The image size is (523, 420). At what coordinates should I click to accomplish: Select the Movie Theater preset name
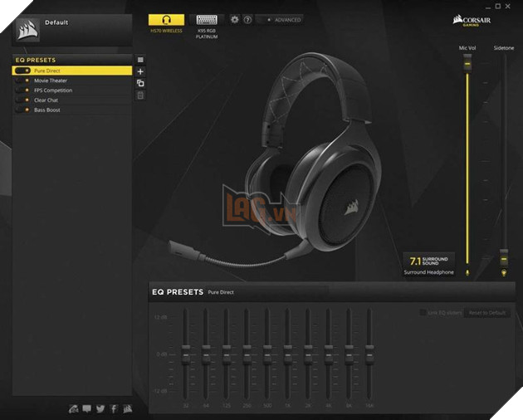point(51,81)
